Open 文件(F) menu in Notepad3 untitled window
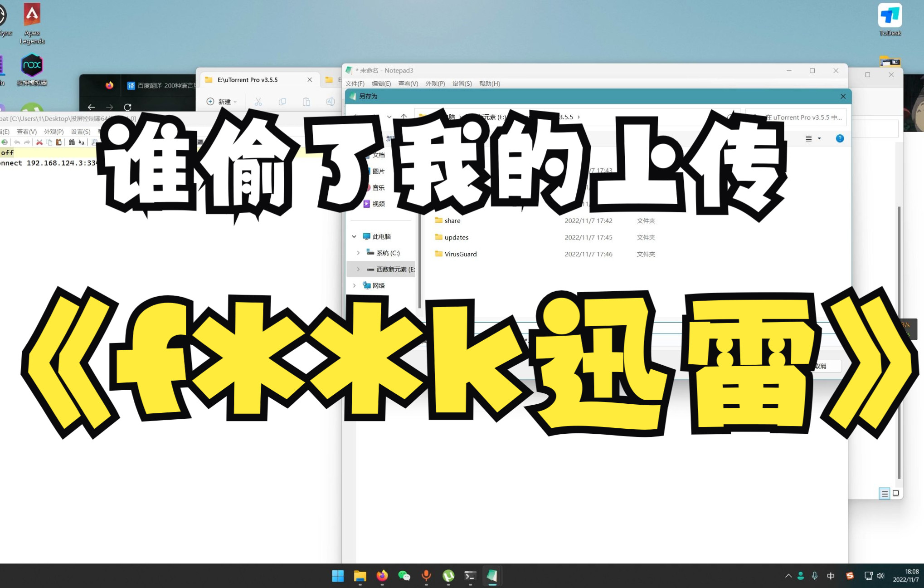 tap(355, 83)
